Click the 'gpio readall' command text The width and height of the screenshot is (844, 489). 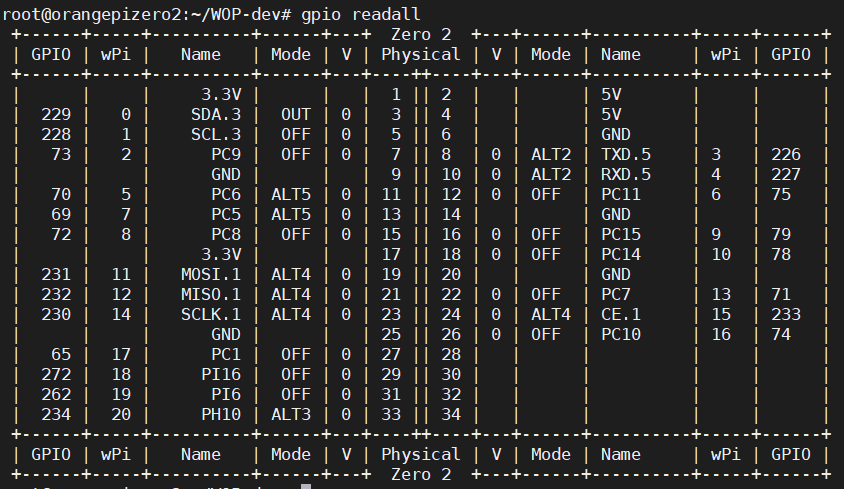pos(360,13)
